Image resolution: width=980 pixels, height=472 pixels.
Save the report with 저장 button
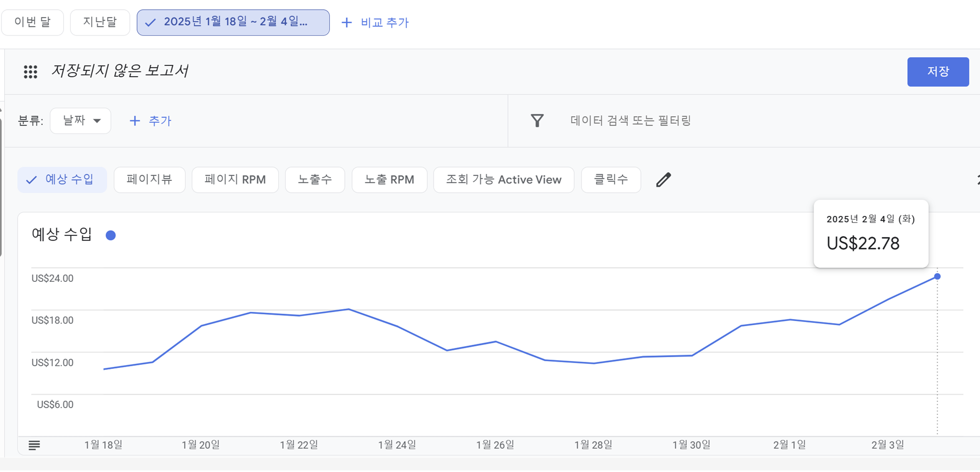(938, 72)
